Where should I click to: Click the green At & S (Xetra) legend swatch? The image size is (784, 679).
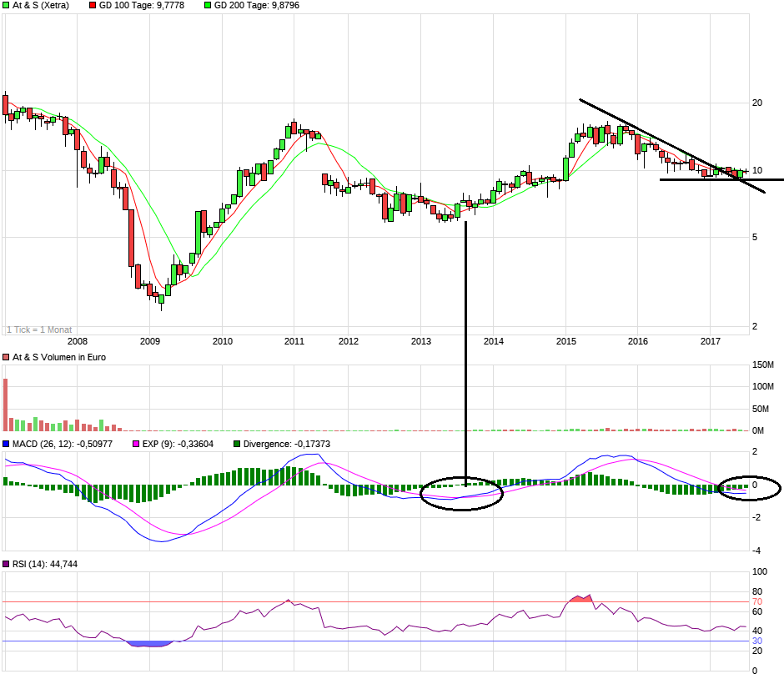(6, 6)
